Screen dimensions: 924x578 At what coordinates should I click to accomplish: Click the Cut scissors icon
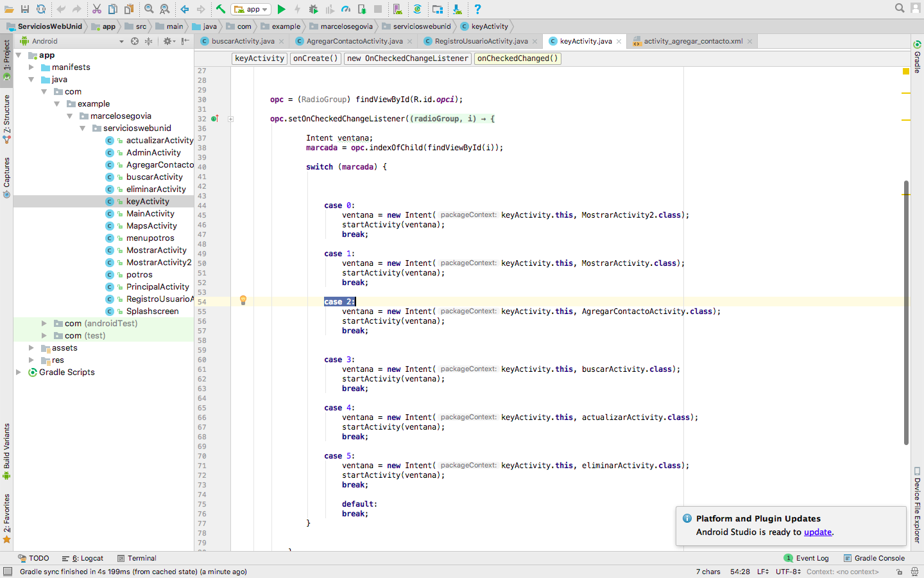96,9
